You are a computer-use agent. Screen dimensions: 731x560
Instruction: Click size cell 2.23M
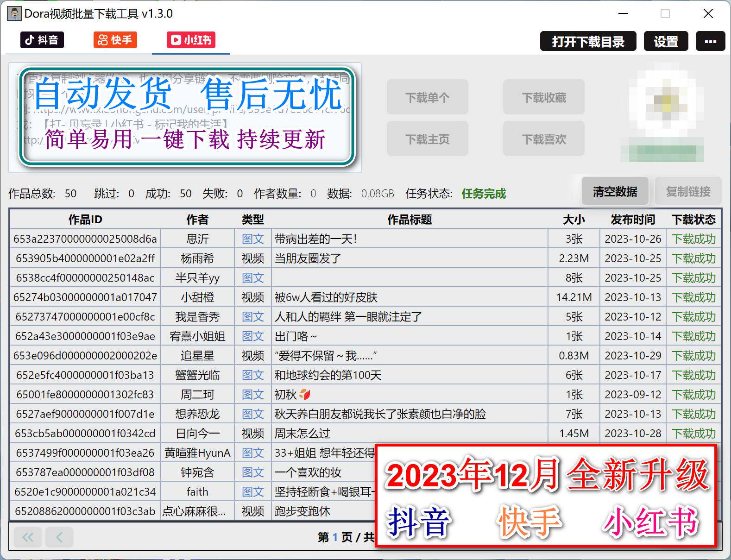[574, 258]
